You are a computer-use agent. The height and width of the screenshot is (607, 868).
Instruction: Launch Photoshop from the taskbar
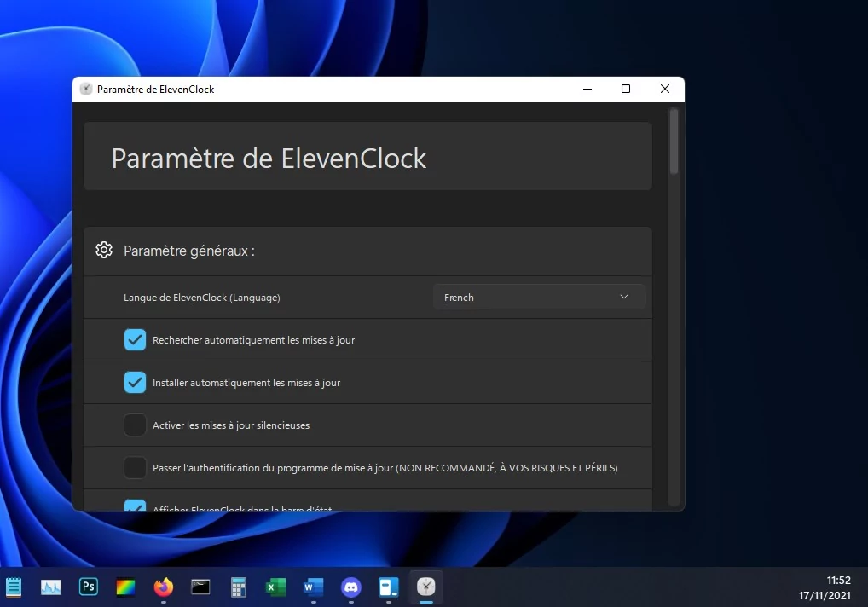tap(89, 586)
